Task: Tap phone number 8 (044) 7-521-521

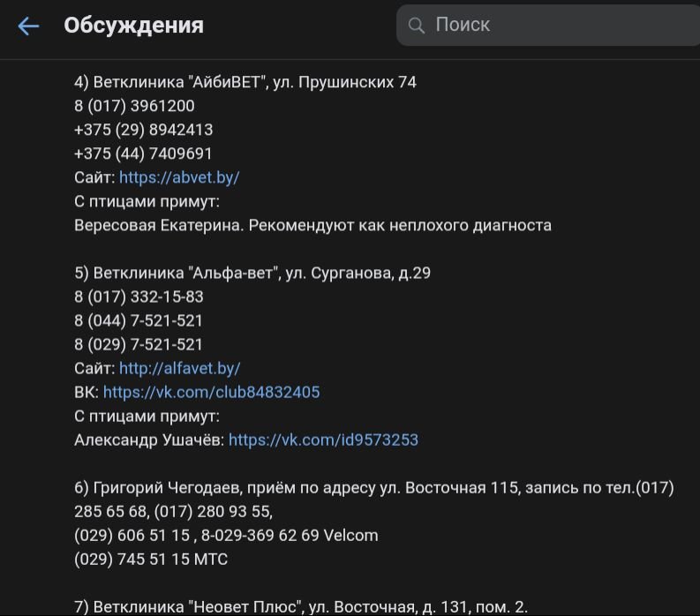Action: pos(139,320)
